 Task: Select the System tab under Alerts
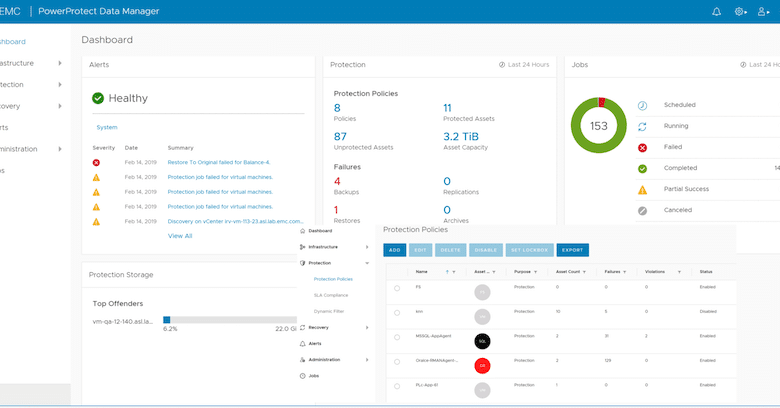point(107,127)
